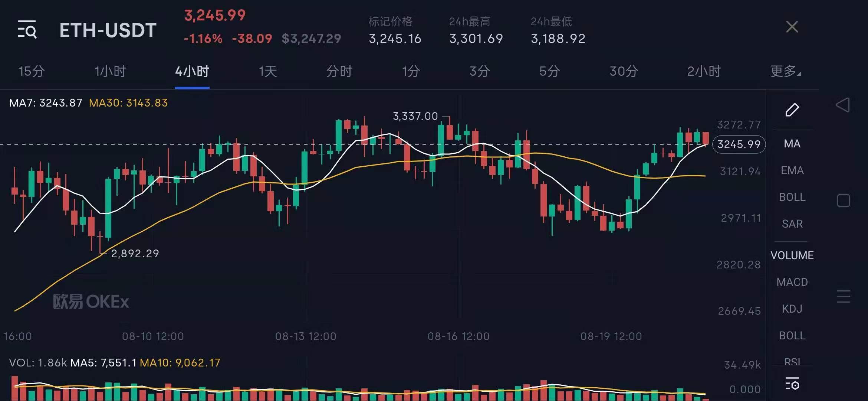This screenshot has height=401, width=868.
Task: Show the MACD sub-chart indicator
Action: pos(792,282)
